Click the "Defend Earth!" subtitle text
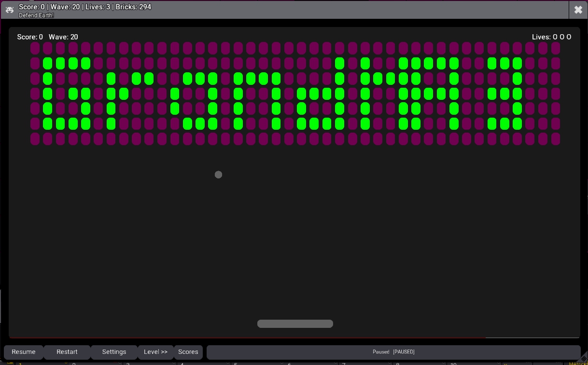Screen dimensions: 588x365 36,15
